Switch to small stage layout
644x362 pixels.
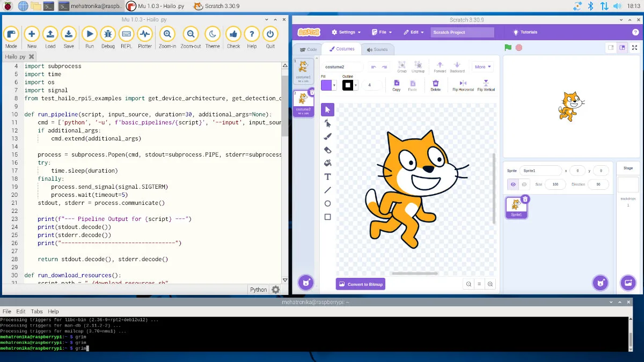(x=611, y=47)
